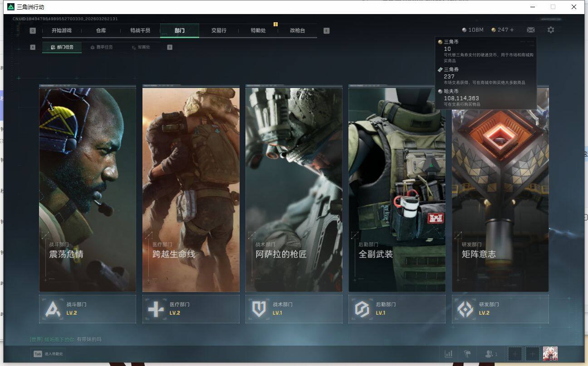The image size is (588, 366).
Task: Click the 进入特勤处 button
Action: point(49,354)
